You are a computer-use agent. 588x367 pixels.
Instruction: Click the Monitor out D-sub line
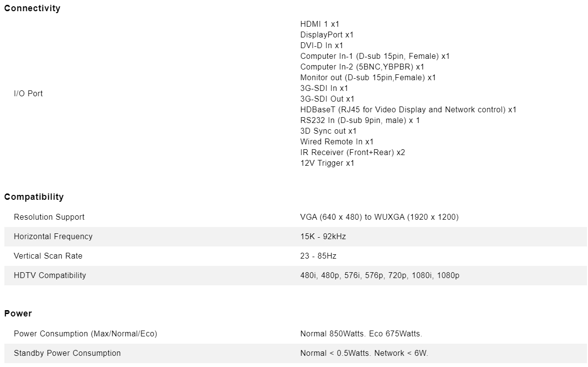coord(368,77)
